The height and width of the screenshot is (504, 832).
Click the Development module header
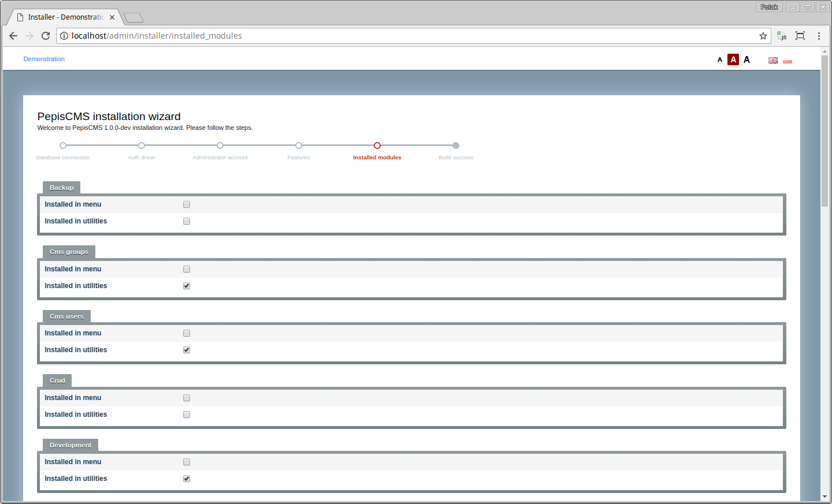click(70, 445)
